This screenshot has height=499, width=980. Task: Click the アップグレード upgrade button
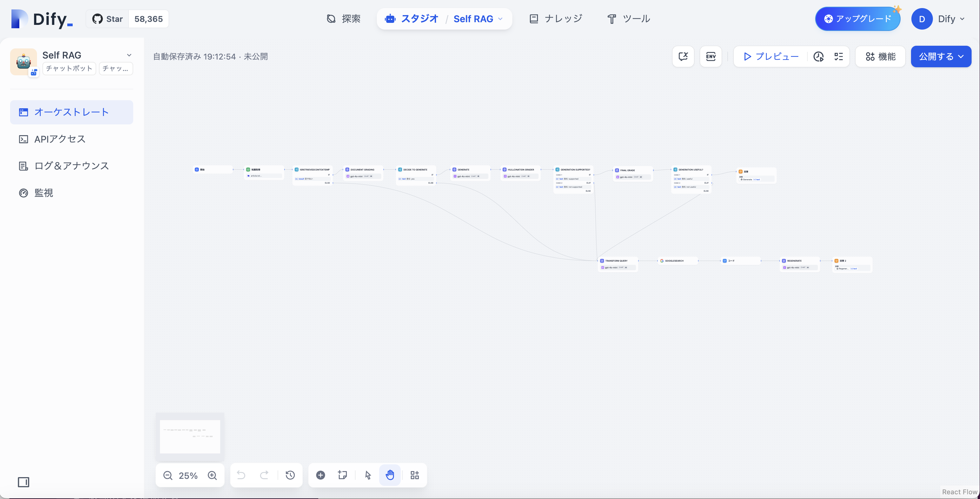(x=857, y=18)
